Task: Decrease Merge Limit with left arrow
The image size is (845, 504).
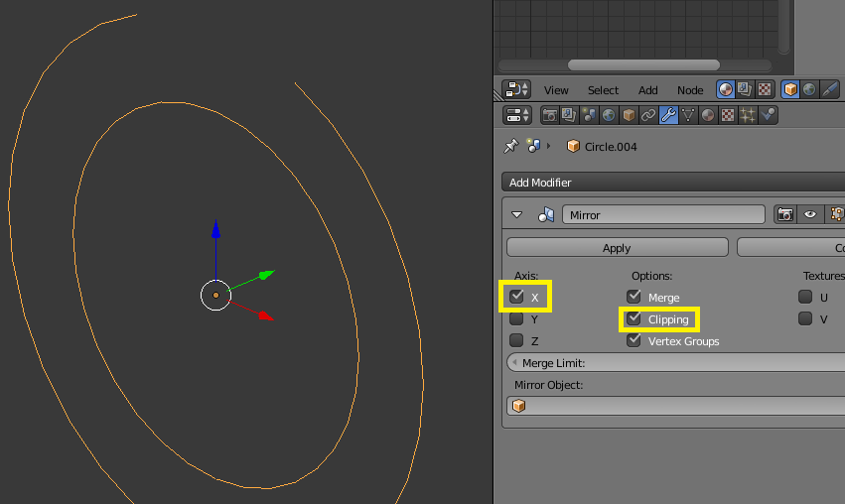Action: 514,362
